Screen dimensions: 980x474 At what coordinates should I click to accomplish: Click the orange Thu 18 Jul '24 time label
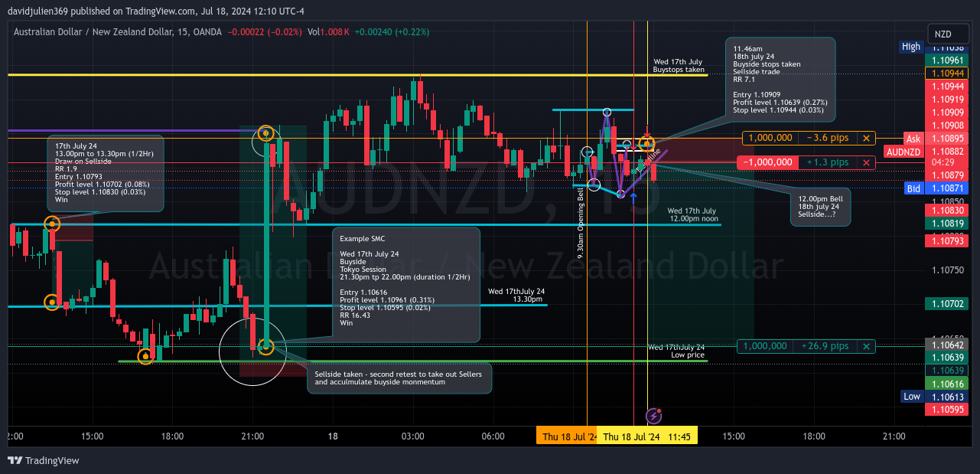(567, 436)
